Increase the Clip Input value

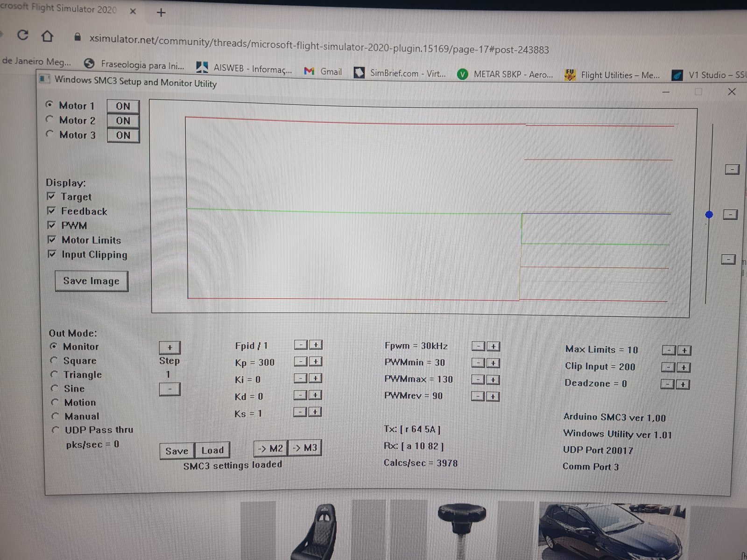point(684,368)
